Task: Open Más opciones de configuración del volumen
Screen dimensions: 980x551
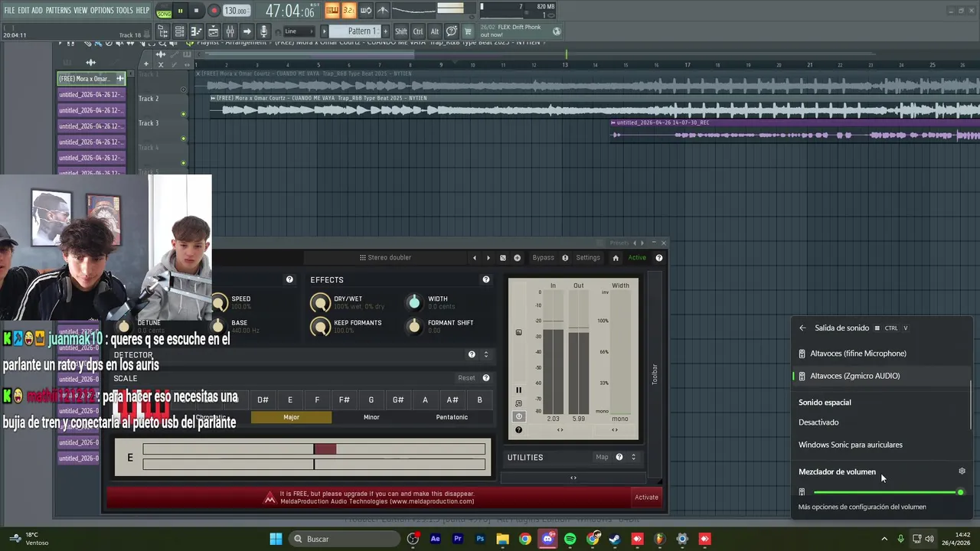Action: tap(862, 507)
